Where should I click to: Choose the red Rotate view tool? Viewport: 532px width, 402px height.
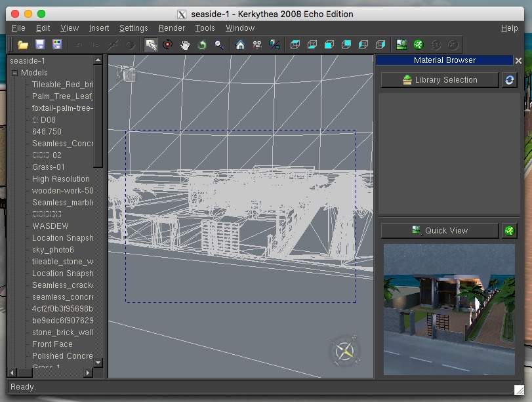[168, 45]
